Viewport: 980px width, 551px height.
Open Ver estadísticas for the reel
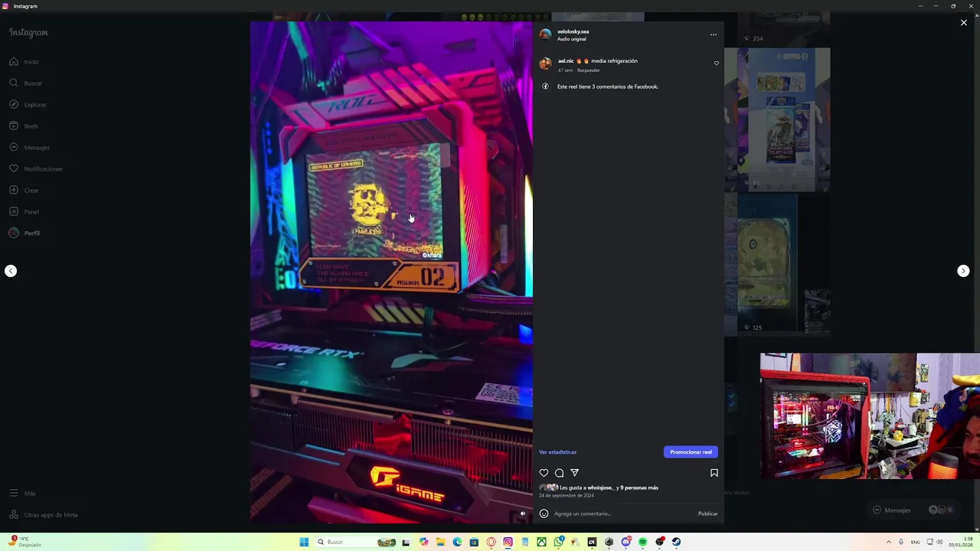click(x=557, y=452)
